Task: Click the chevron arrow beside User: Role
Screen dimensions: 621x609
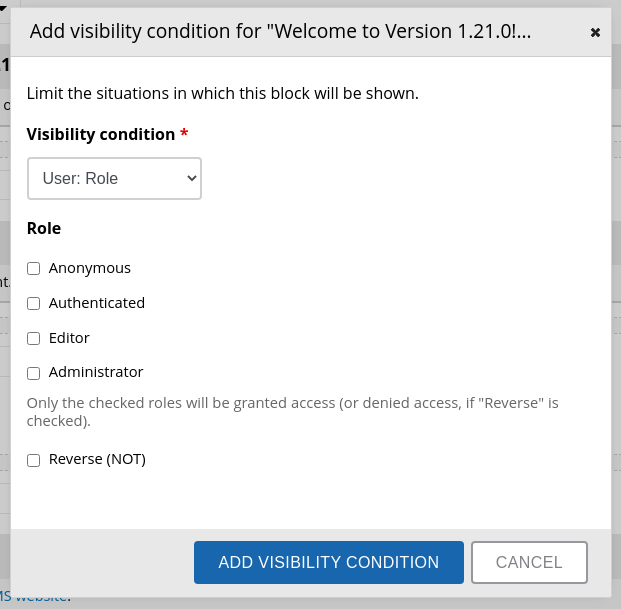Action: click(x=192, y=179)
